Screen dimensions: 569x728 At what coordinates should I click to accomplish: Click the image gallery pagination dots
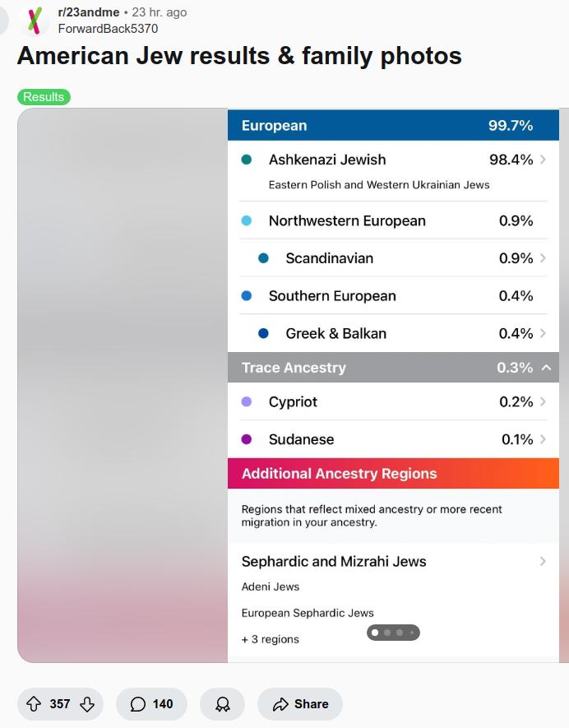(393, 633)
